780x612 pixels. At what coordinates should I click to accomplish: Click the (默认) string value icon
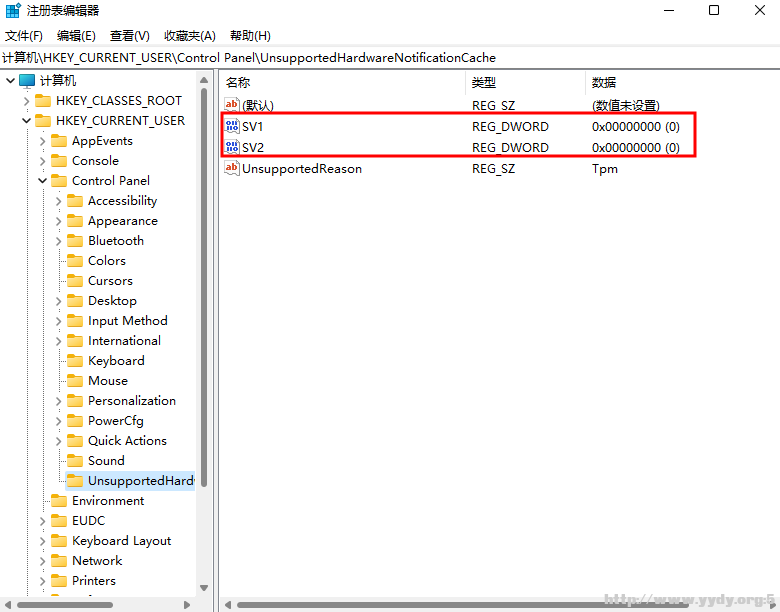(232, 105)
